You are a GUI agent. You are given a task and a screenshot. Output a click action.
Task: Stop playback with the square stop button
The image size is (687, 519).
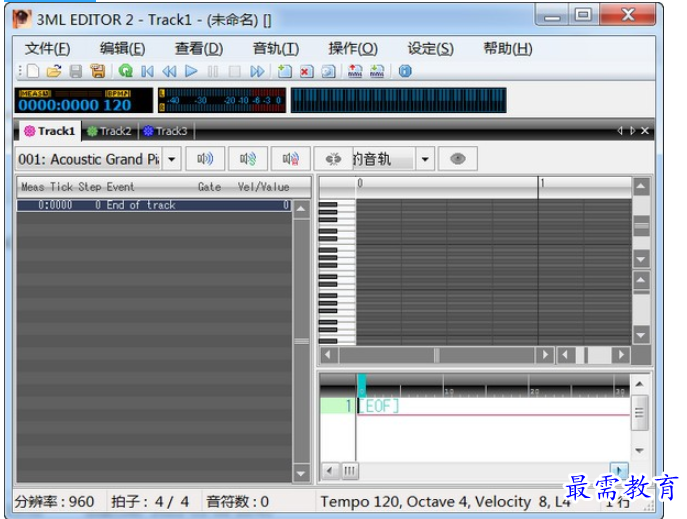tap(235, 71)
